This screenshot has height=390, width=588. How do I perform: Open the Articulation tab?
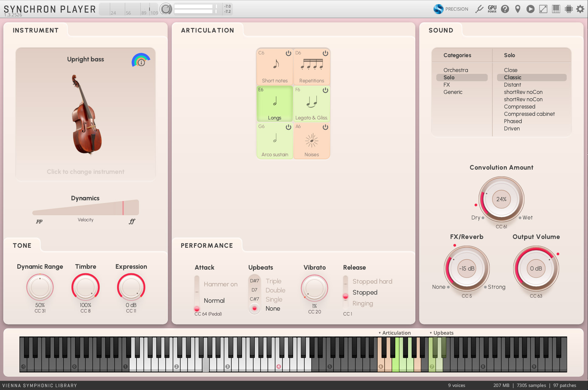[x=207, y=30]
